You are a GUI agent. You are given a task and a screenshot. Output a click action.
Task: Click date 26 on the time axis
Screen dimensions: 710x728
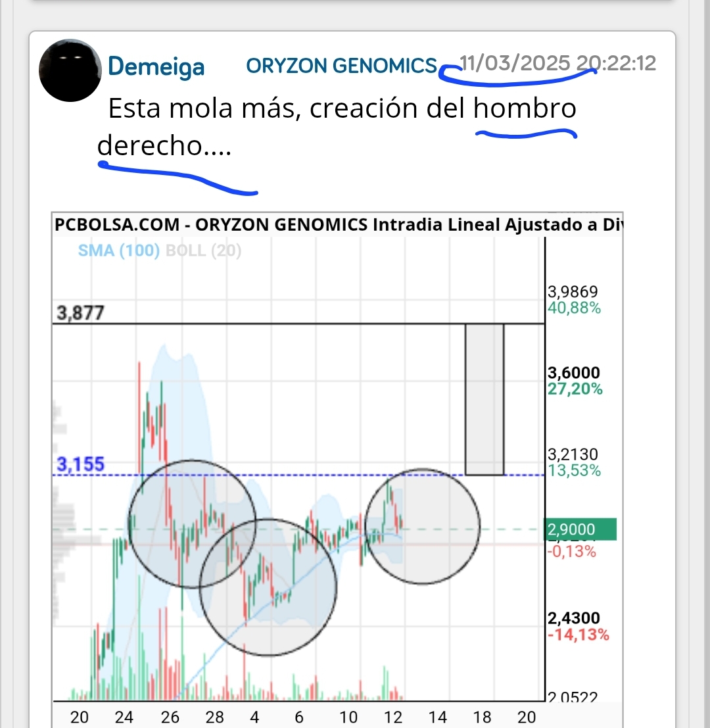(x=170, y=717)
